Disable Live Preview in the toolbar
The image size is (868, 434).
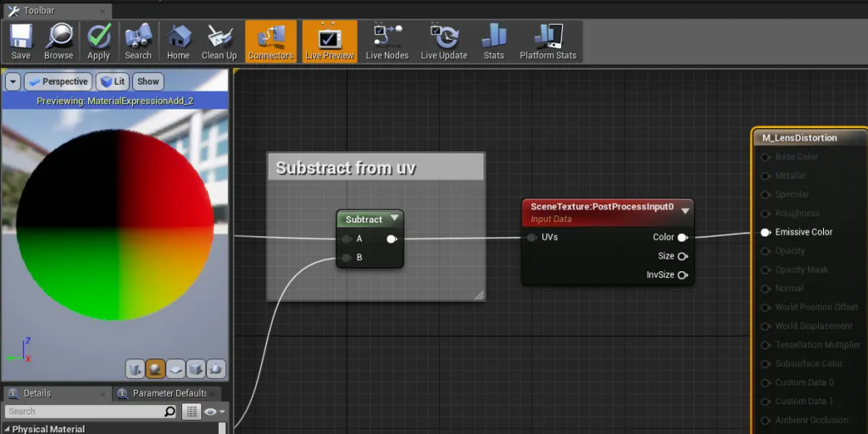329,42
